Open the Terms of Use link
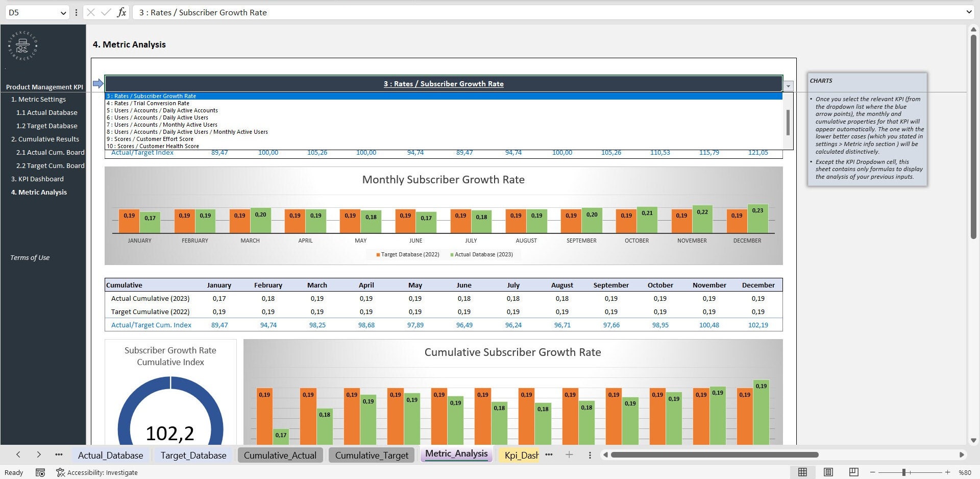Screen dimensions: 980x479 (30, 257)
